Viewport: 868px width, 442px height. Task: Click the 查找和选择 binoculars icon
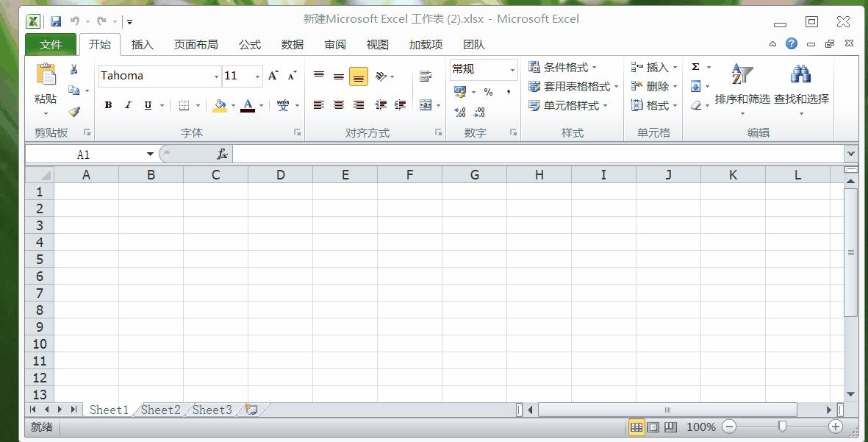[800, 74]
